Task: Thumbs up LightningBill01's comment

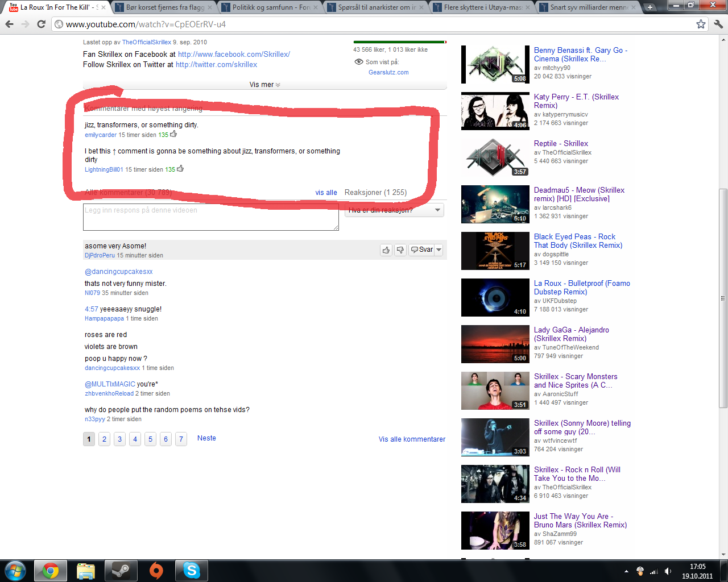Action: [x=180, y=169]
